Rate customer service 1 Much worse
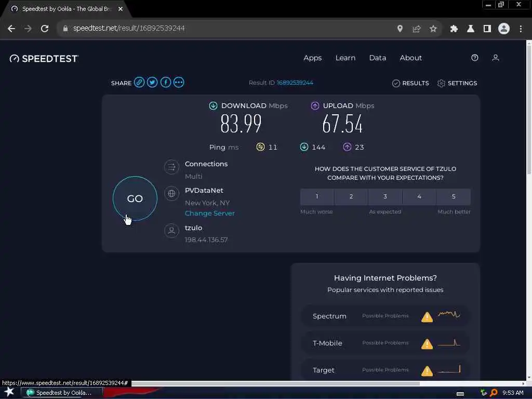Viewport: 532px width, 399px height. tap(317, 196)
